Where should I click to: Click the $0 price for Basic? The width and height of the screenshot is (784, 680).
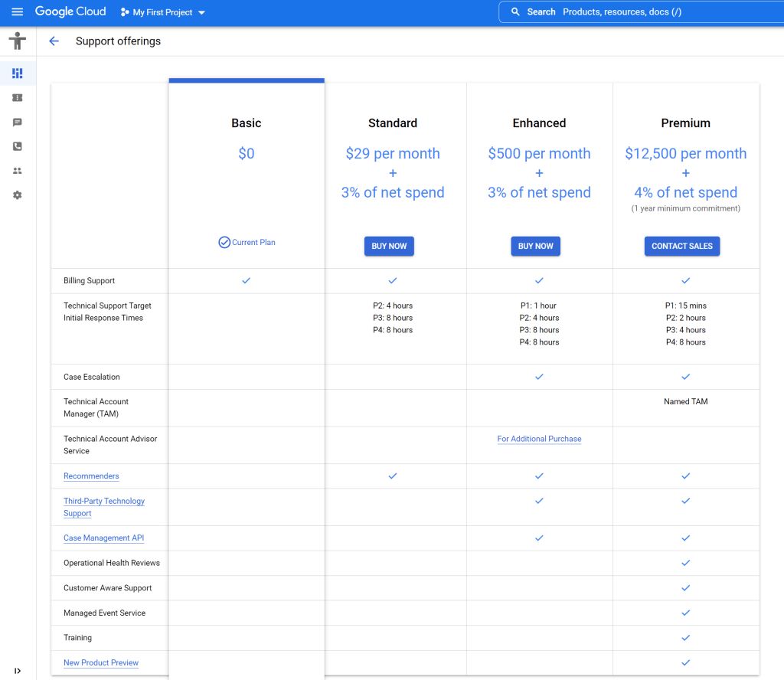[x=247, y=153]
